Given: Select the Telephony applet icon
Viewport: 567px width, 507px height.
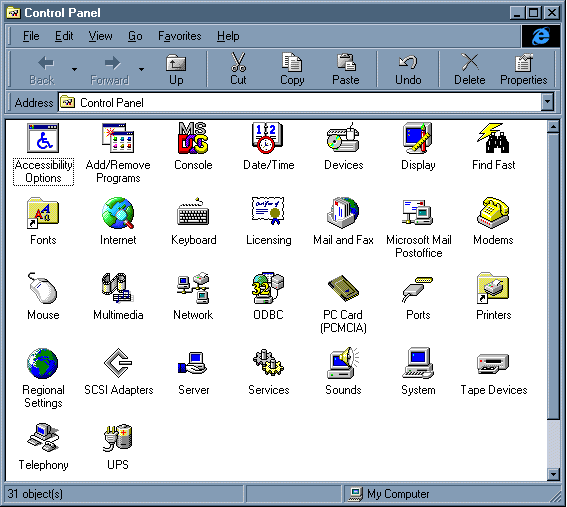Looking at the screenshot, I should [x=43, y=438].
